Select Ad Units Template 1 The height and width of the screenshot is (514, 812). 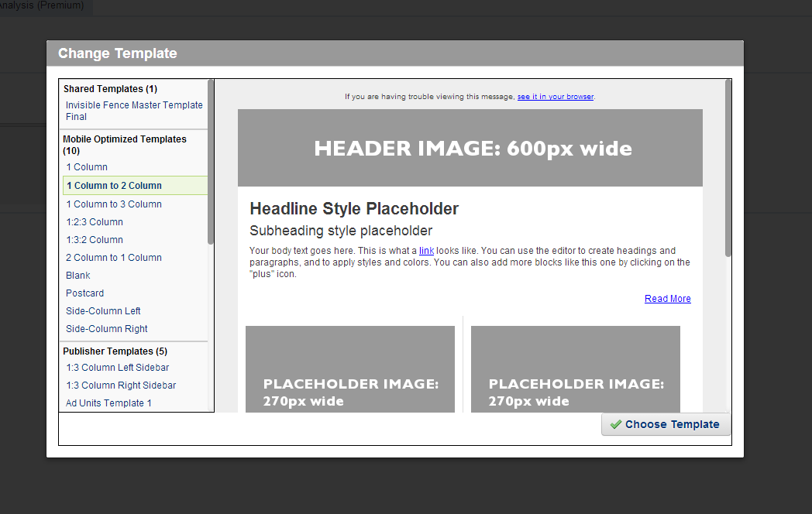coord(108,403)
